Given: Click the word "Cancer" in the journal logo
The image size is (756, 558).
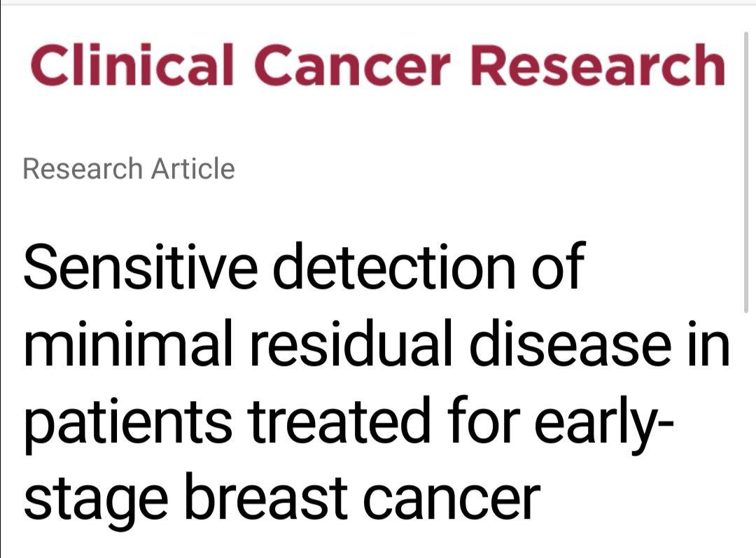Looking at the screenshot, I should pos(352,65).
